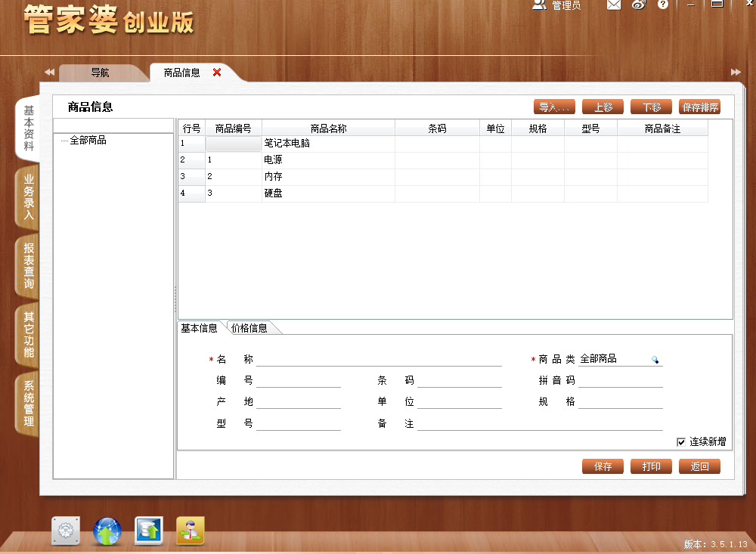The height and width of the screenshot is (554, 756).
Task: Select the 硬盘 row in product table
Action: (x=443, y=193)
